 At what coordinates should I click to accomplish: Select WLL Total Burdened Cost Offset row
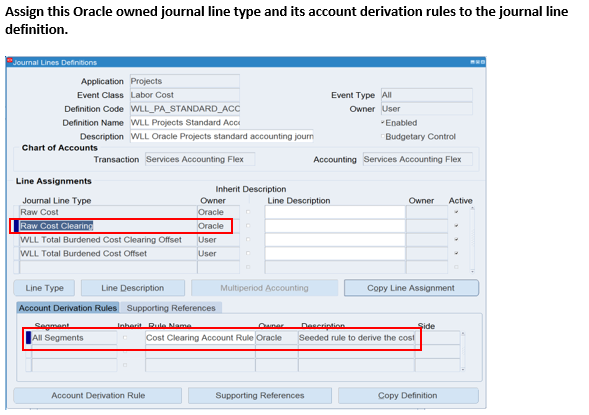click(x=108, y=254)
